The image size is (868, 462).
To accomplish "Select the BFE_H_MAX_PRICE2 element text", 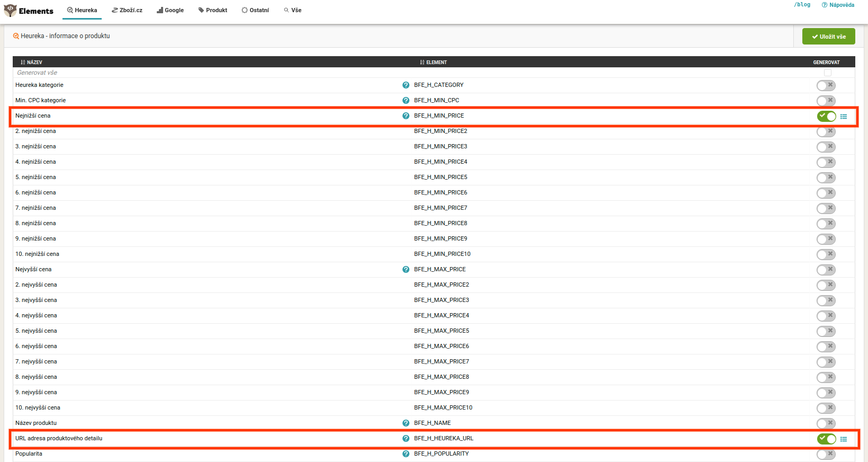I will coord(442,285).
